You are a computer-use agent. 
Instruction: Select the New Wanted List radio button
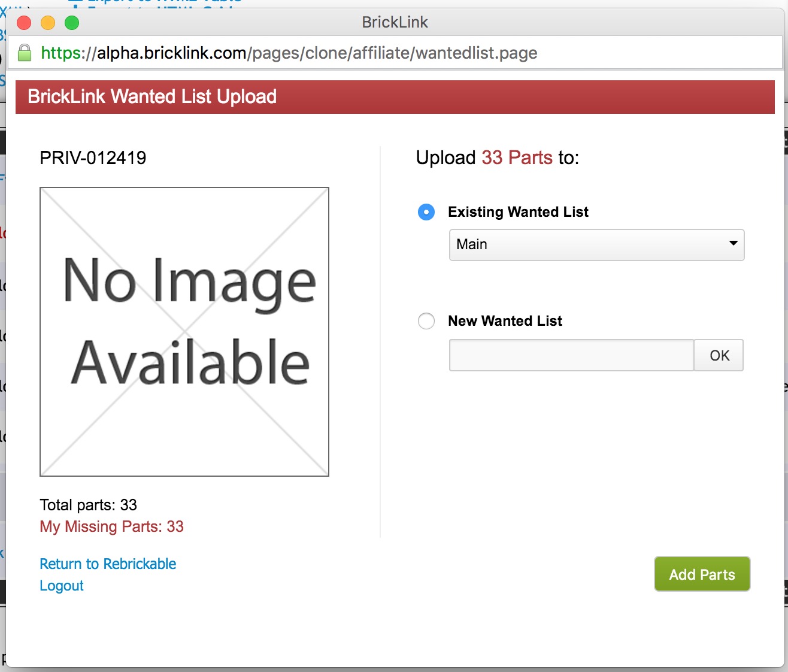point(426,321)
